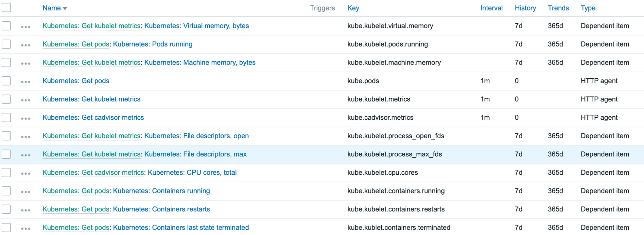Image resolution: width=644 pixels, height=235 pixels.
Task: Tick the select-all checkbox in header
Action: pyautogui.click(x=6, y=8)
